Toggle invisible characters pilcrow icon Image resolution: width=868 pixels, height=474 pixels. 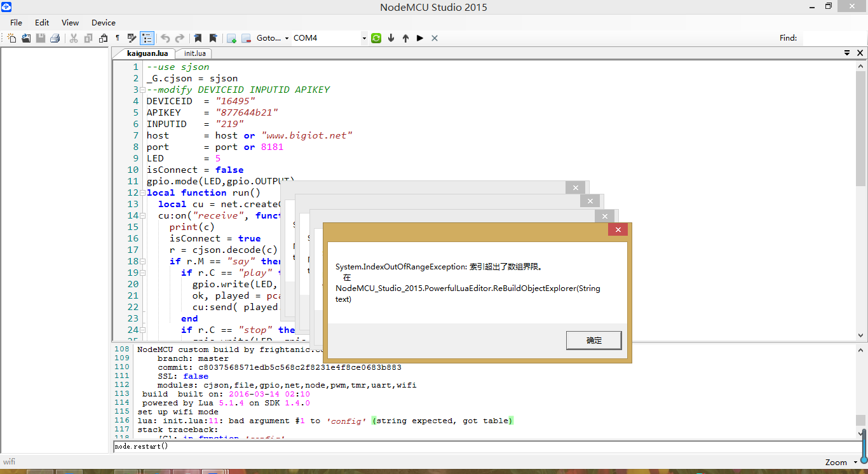(x=118, y=38)
